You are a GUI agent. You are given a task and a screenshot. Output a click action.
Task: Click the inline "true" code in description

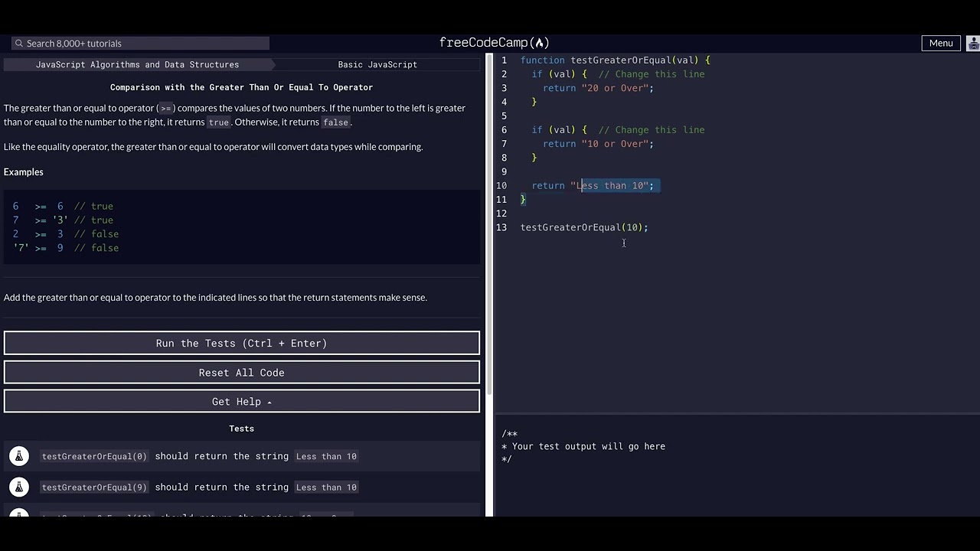click(218, 122)
